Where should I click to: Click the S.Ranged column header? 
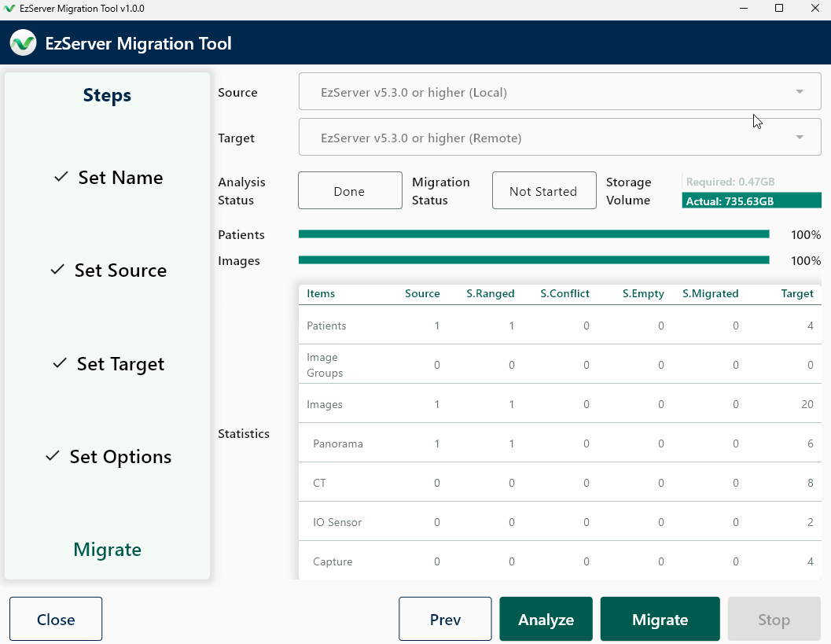tap(491, 293)
